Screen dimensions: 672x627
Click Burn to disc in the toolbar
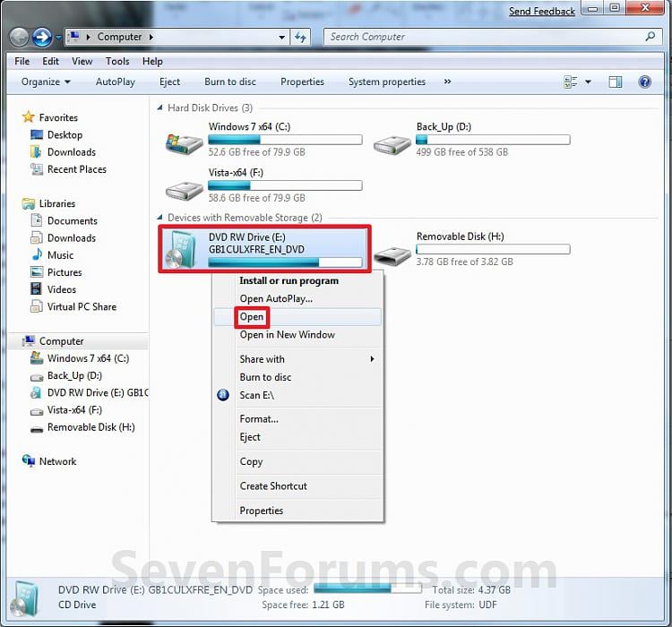[x=230, y=82]
